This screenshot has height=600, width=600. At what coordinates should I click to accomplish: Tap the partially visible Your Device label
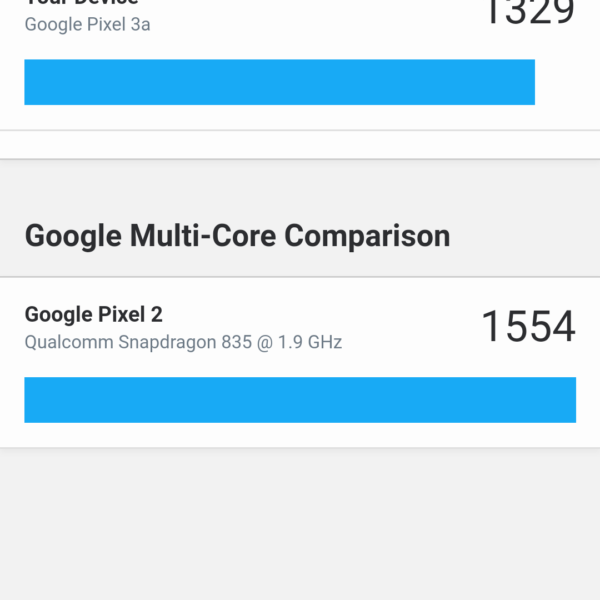coord(81,3)
